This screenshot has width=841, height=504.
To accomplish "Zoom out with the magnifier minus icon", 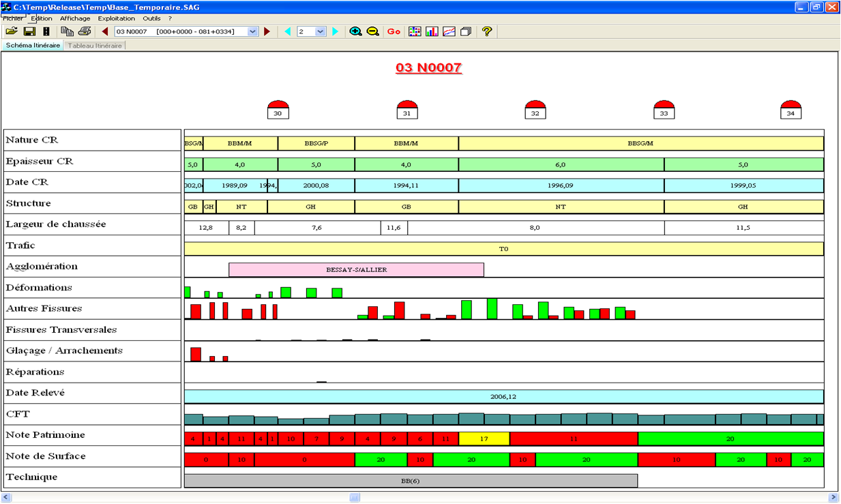I will [x=372, y=31].
